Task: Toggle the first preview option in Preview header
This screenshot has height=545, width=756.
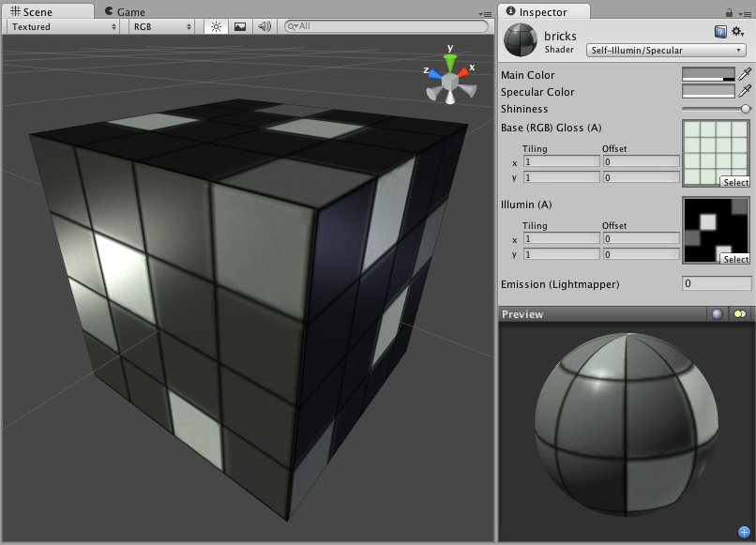Action: click(716, 314)
